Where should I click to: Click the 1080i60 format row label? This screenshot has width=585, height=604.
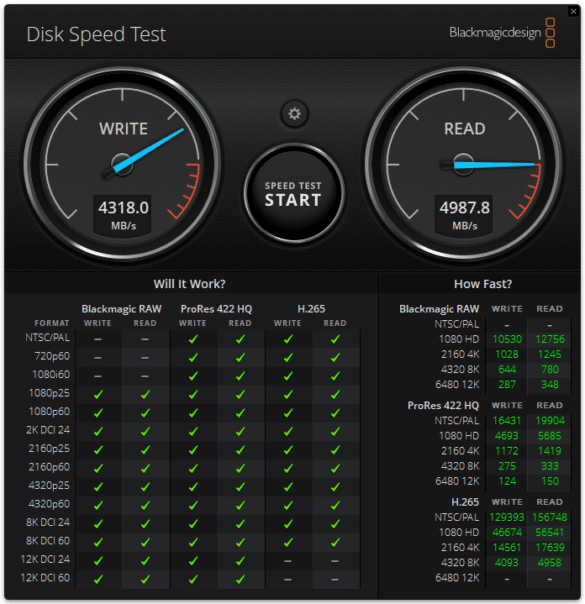[x=51, y=374]
